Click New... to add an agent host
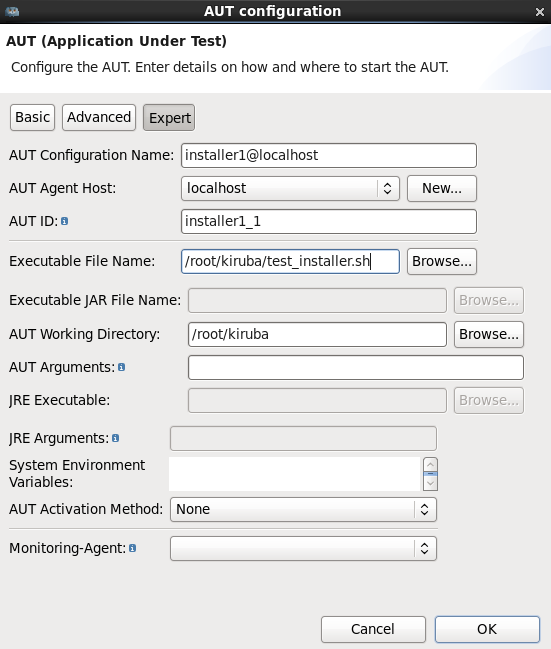The height and width of the screenshot is (649, 551). 442,189
